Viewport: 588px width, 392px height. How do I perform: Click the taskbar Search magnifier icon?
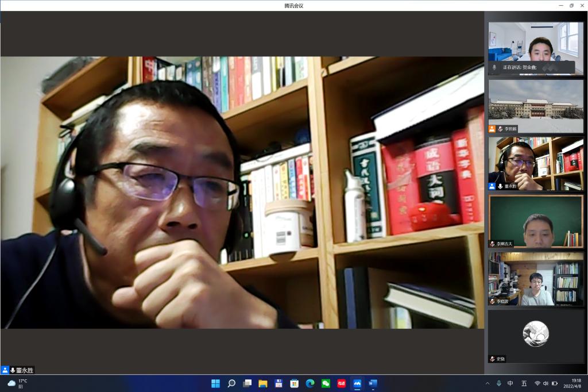point(231,383)
